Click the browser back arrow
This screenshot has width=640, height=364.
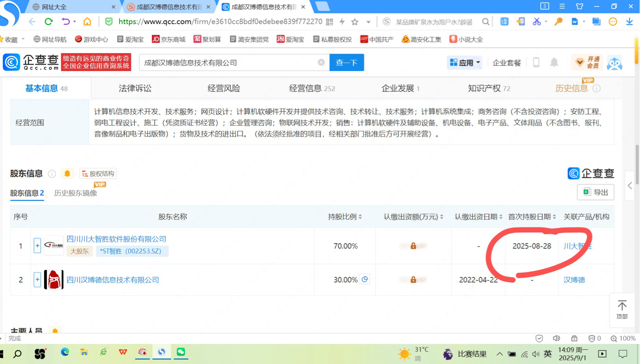click(32, 22)
